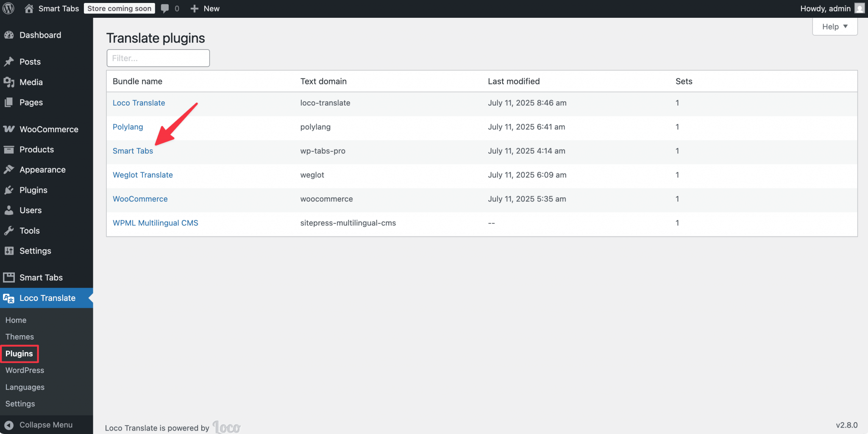Select the Plugins plug icon
Screen dimensions: 868x434
[9, 190]
